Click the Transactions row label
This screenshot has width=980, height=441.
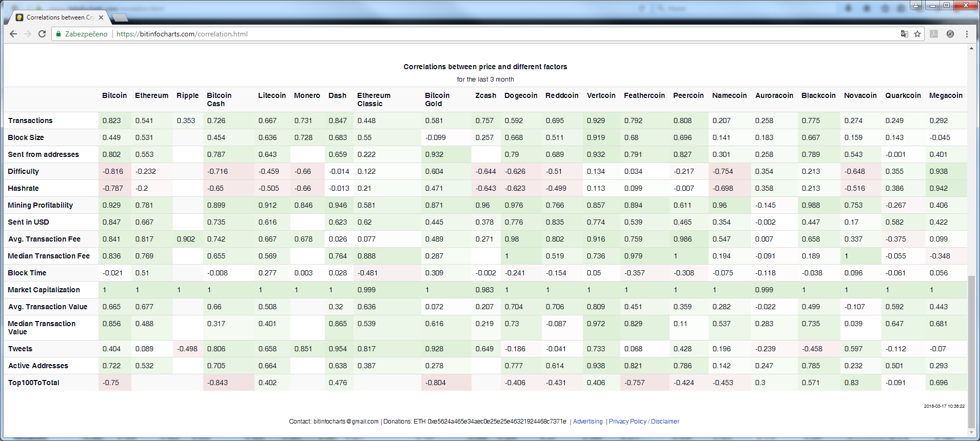pos(30,121)
